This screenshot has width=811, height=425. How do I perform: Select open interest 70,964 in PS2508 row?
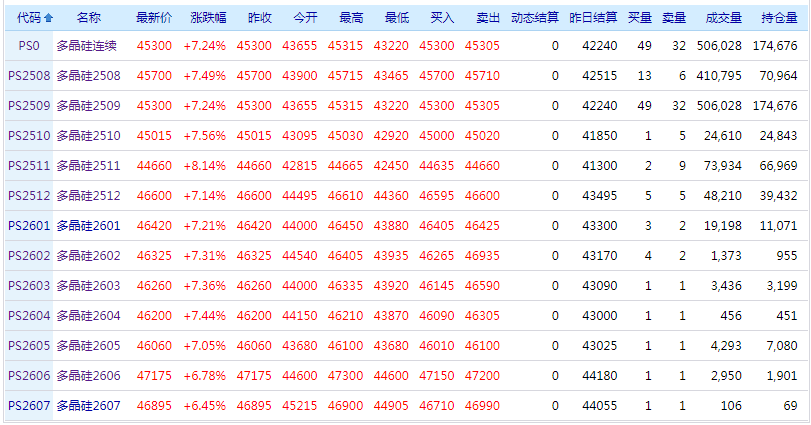[x=778, y=75]
